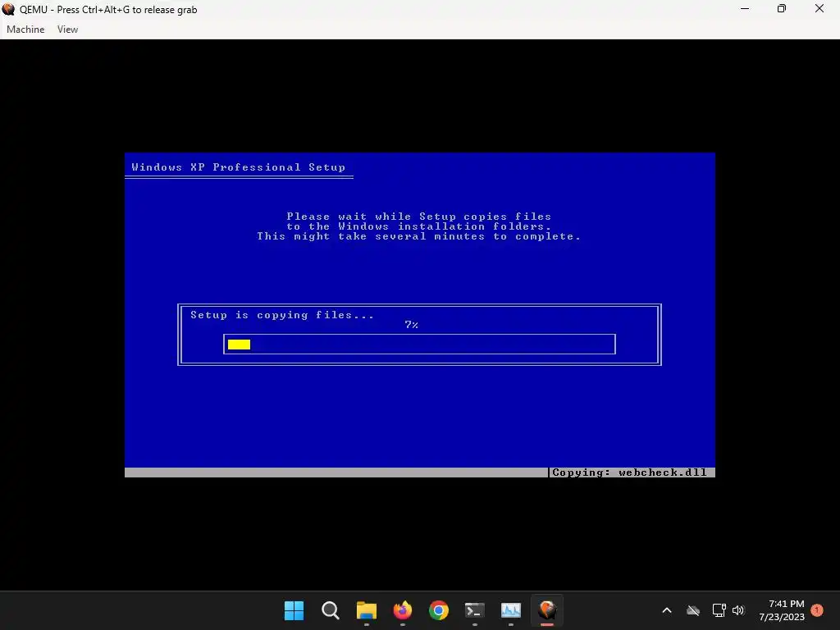Open the volume speaker tray icon
This screenshot has height=630, width=840.
pyautogui.click(x=738, y=610)
